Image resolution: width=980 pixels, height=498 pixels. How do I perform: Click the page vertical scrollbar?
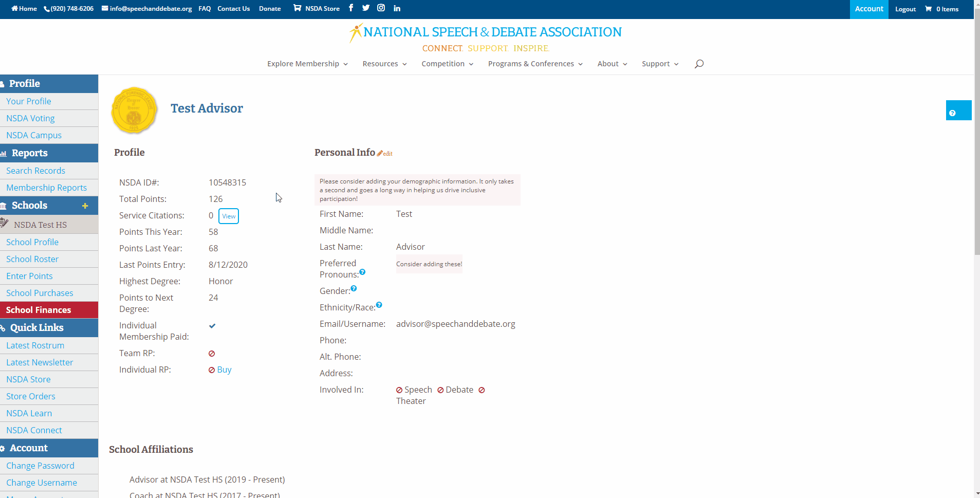point(977,131)
